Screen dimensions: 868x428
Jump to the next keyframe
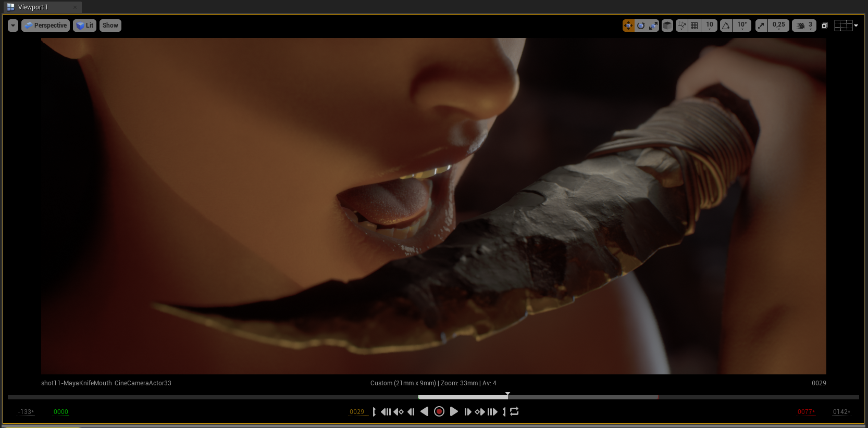(480, 412)
